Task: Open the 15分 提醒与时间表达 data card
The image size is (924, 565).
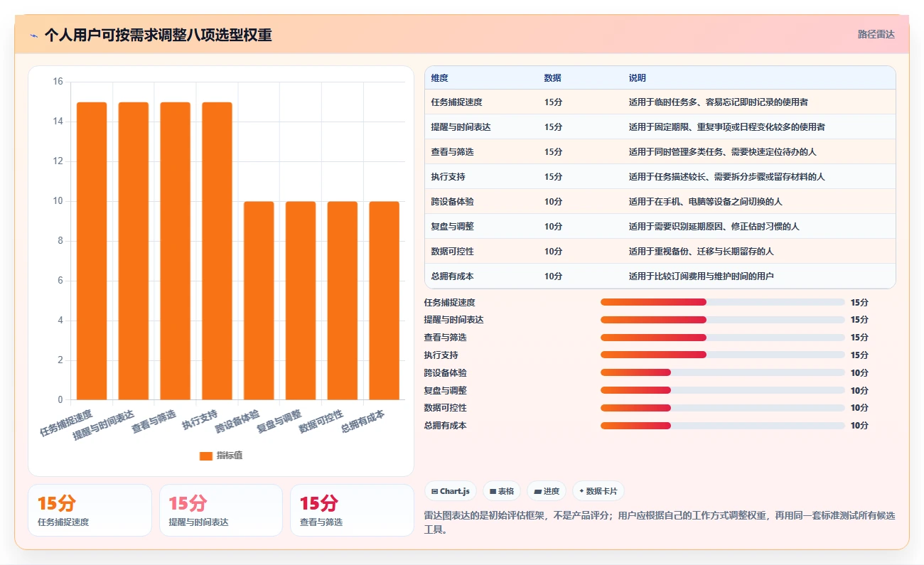Action: point(221,510)
